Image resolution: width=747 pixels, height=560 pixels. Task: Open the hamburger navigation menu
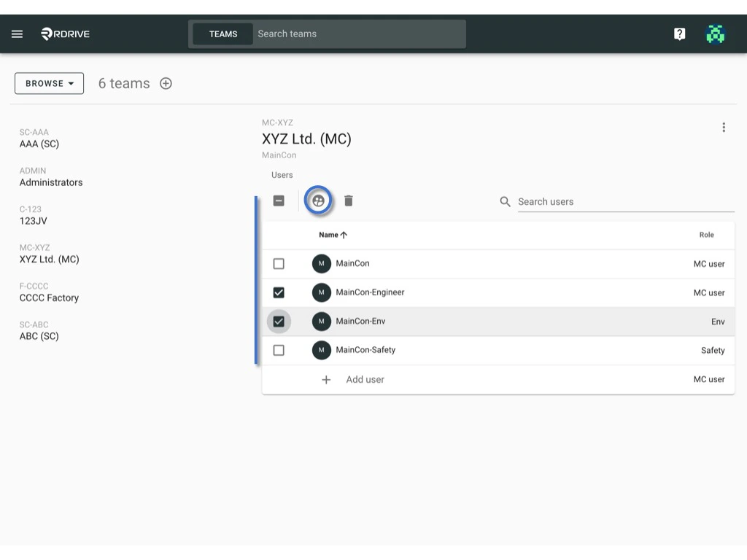click(17, 34)
